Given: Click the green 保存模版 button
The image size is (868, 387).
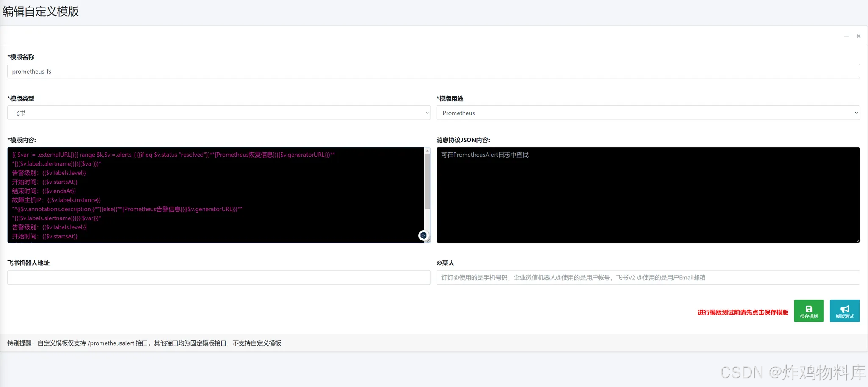Looking at the screenshot, I should pos(809,311).
